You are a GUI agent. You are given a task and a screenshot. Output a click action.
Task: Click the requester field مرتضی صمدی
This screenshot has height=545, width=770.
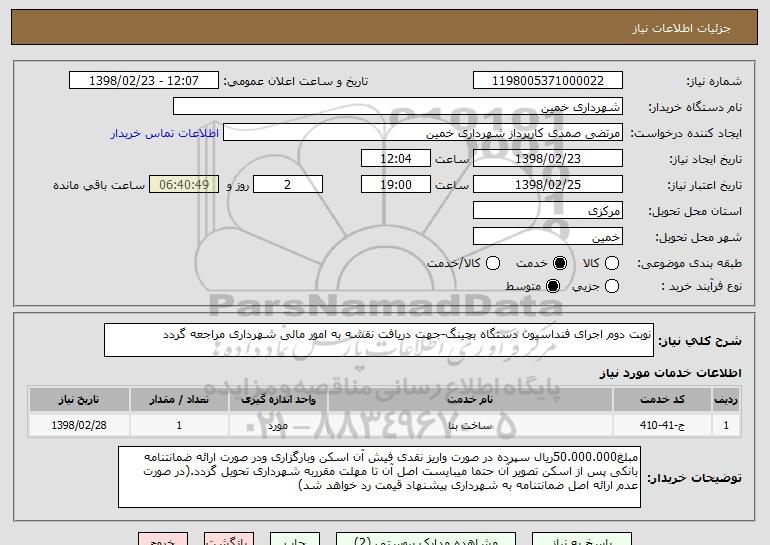(x=423, y=133)
